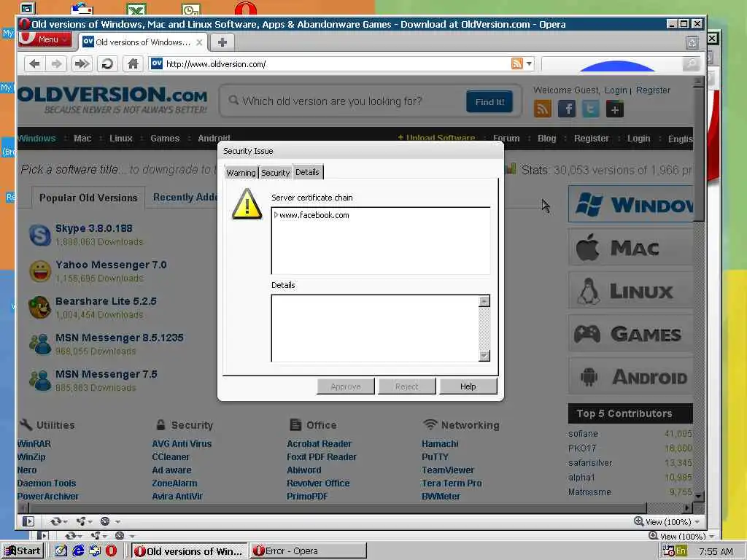
Task: Click the Linux platform banner
Action: pyautogui.click(x=630, y=290)
